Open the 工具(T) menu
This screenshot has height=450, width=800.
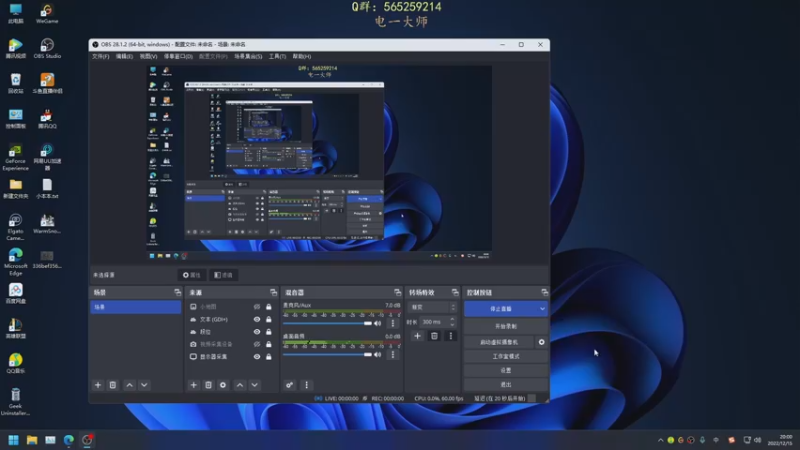pyautogui.click(x=277, y=56)
